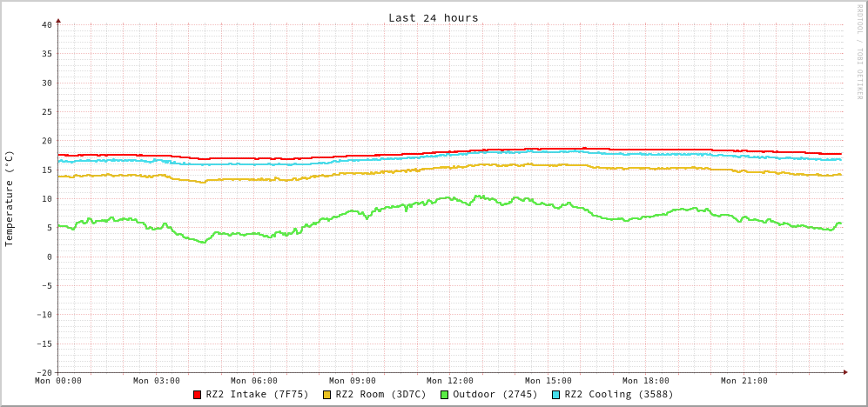The image size is (868, 407).
Task: Click the arrow at right end of X axis
Action: 844,372
